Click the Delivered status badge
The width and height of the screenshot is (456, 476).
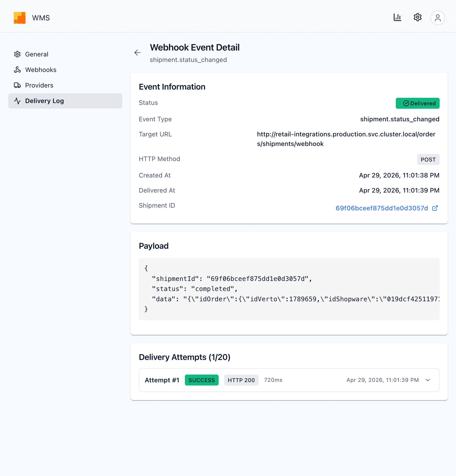(x=418, y=103)
